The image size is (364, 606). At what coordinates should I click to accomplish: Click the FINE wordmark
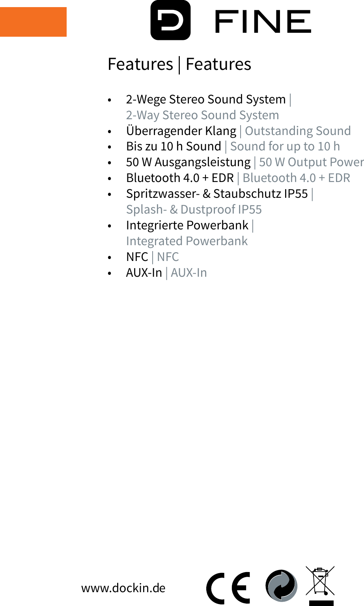tap(263, 21)
